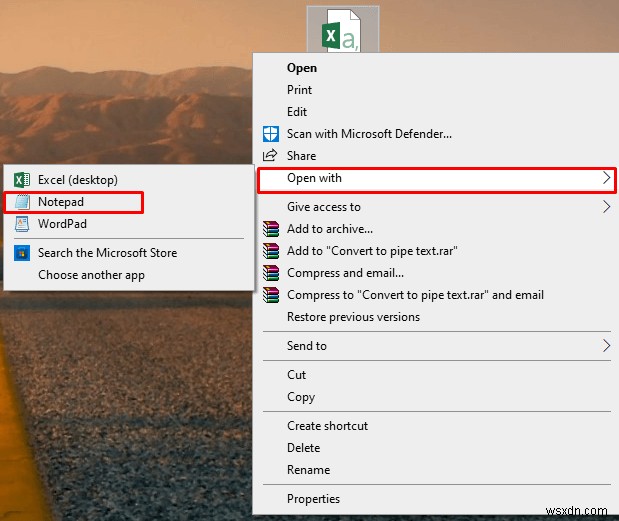The height and width of the screenshot is (521, 619).
Task: Click the WinRAR icon beside Compress to rar and email
Action: coord(271,295)
